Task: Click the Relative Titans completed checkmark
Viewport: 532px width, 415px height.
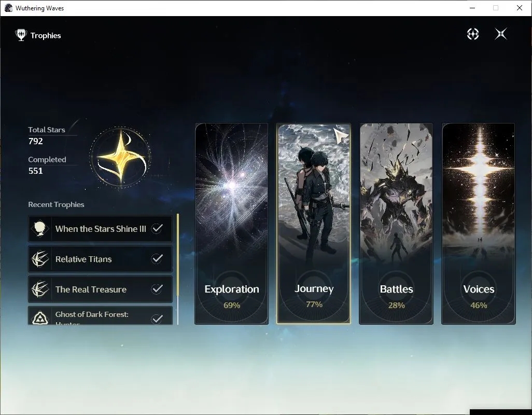Action: pos(157,258)
